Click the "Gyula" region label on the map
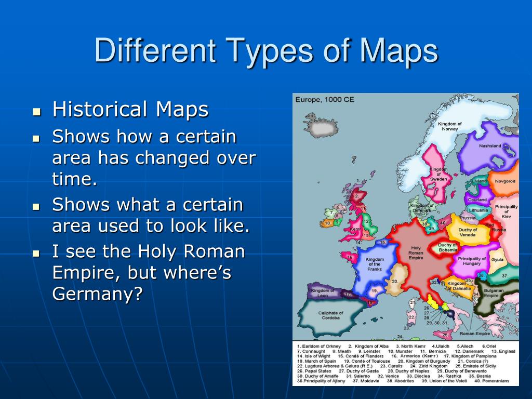This screenshot has width=532, height=399. (497, 260)
